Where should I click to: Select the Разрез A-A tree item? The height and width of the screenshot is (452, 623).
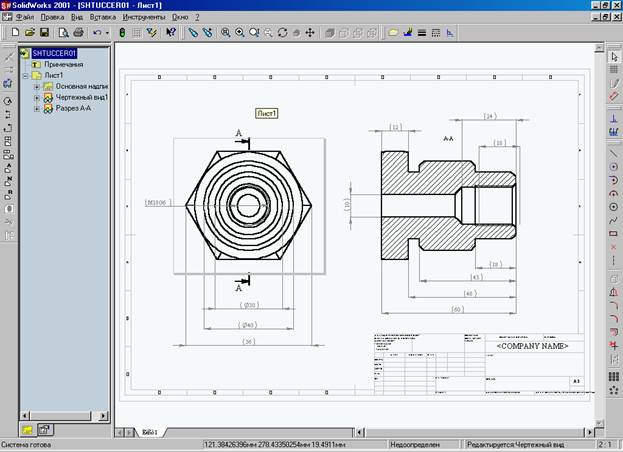pos(74,109)
